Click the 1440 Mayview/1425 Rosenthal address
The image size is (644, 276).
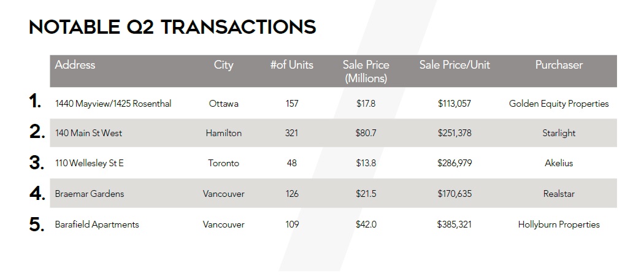click(113, 104)
